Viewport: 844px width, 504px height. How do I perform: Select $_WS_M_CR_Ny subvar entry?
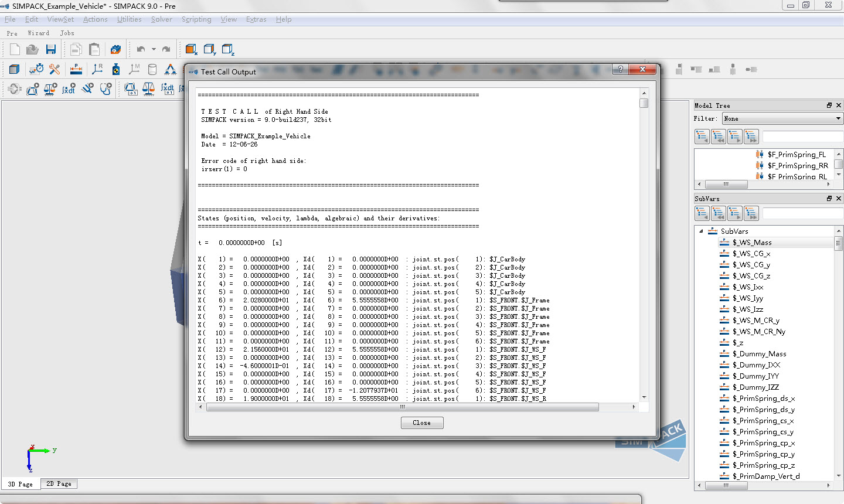[758, 332]
